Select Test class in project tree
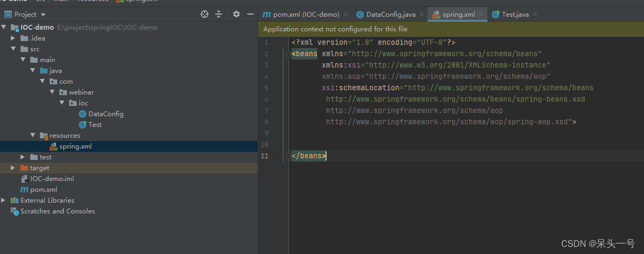The width and height of the screenshot is (644, 254). click(95, 124)
